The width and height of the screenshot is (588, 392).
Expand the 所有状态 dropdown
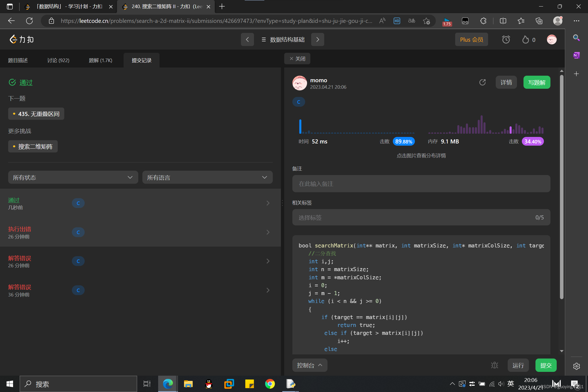point(73,177)
